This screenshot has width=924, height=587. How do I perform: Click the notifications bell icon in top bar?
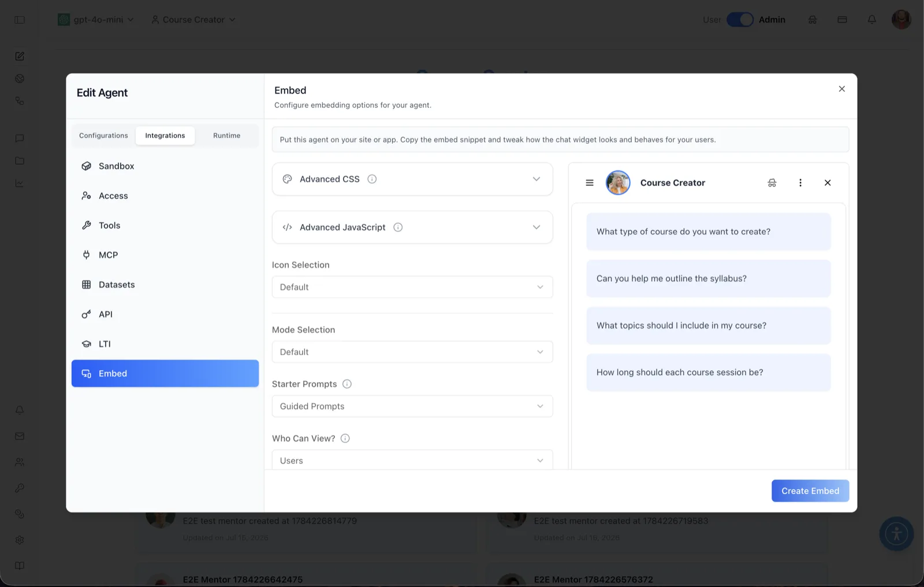click(872, 20)
